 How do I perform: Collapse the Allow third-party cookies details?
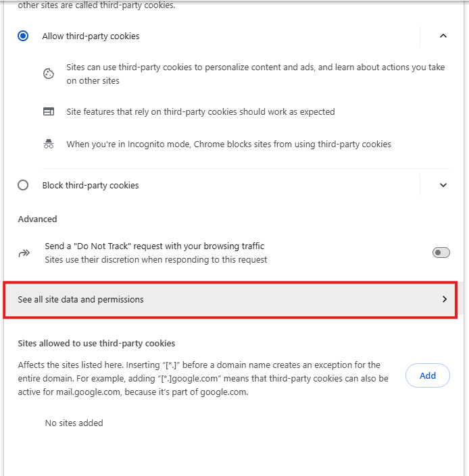click(443, 36)
